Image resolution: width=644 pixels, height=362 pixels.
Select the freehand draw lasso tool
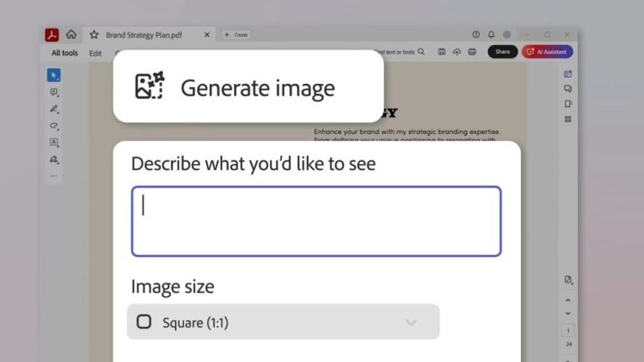[54, 126]
